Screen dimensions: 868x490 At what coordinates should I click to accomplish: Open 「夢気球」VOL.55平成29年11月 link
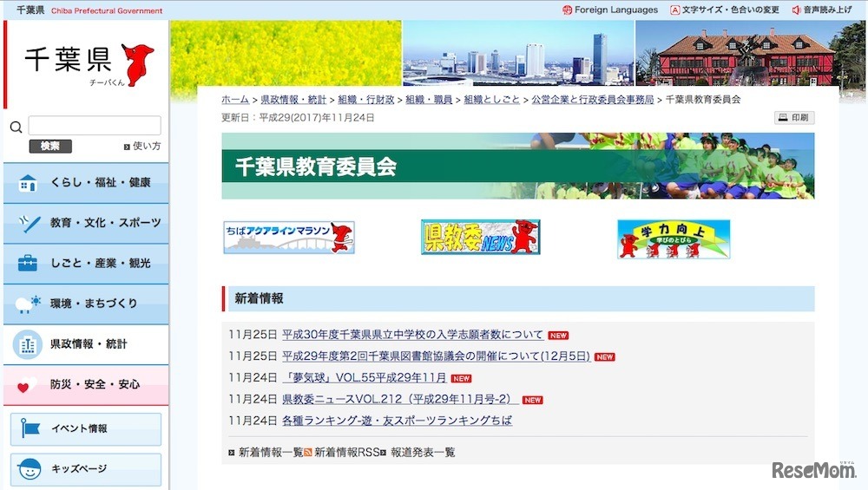[x=365, y=378]
